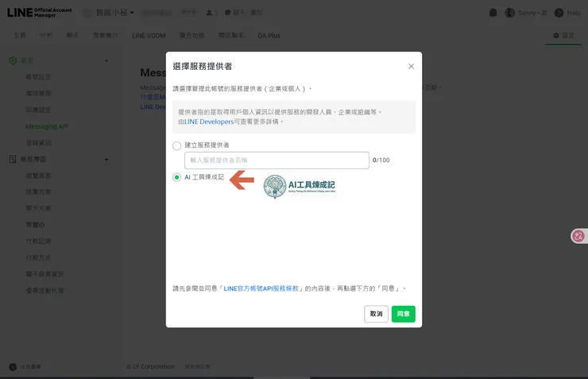Click the LY Corporation footer text

click(x=153, y=366)
